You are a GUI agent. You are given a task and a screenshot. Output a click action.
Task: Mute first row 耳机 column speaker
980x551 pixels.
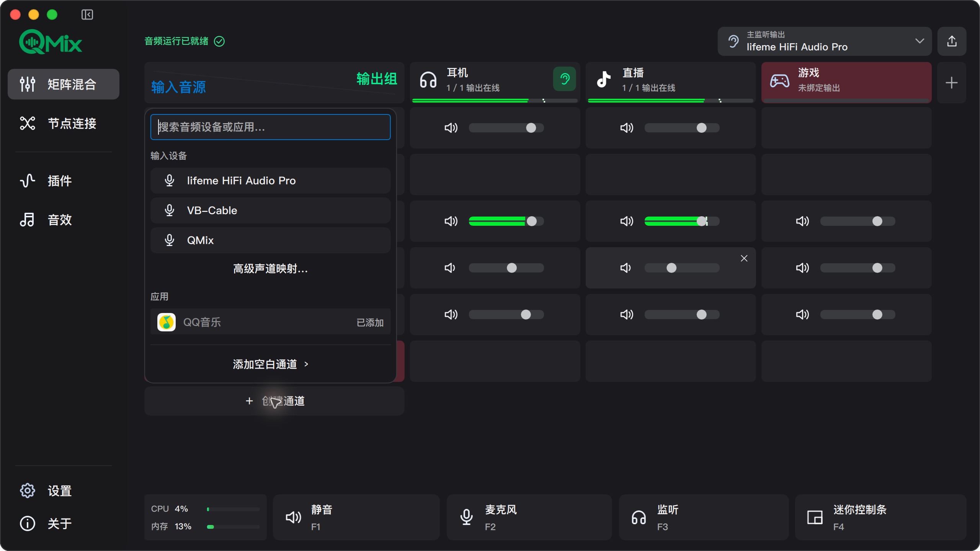451,128
